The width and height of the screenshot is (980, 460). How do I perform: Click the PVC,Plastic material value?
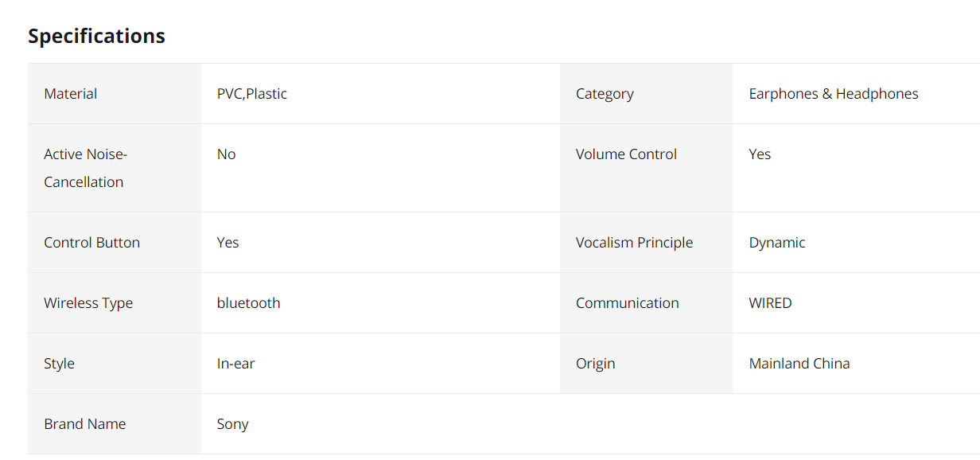(252, 94)
